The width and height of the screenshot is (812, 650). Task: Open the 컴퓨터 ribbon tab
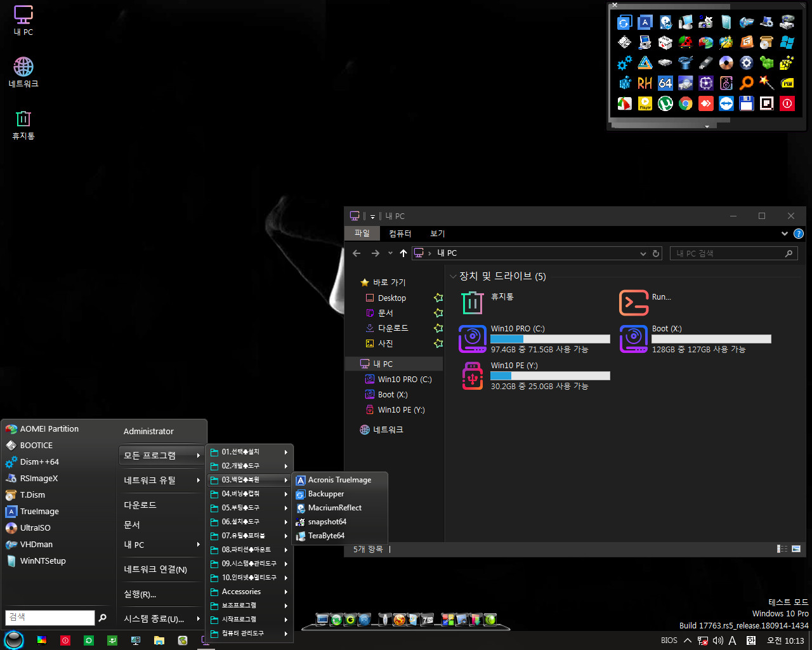coord(400,234)
